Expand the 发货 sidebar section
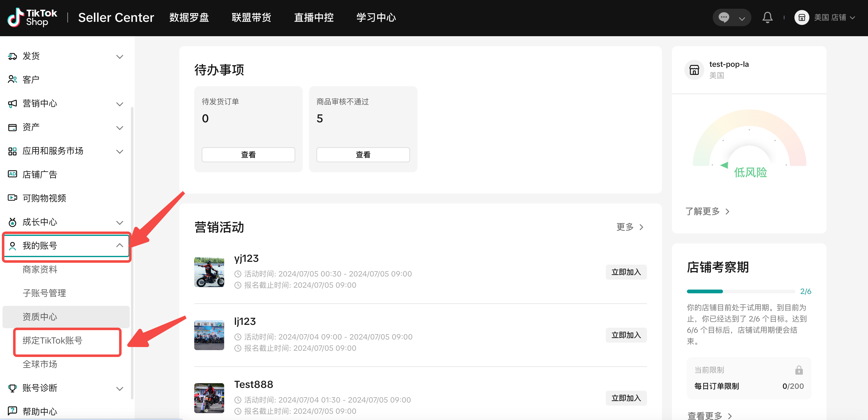The image size is (868, 420). (x=120, y=56)
